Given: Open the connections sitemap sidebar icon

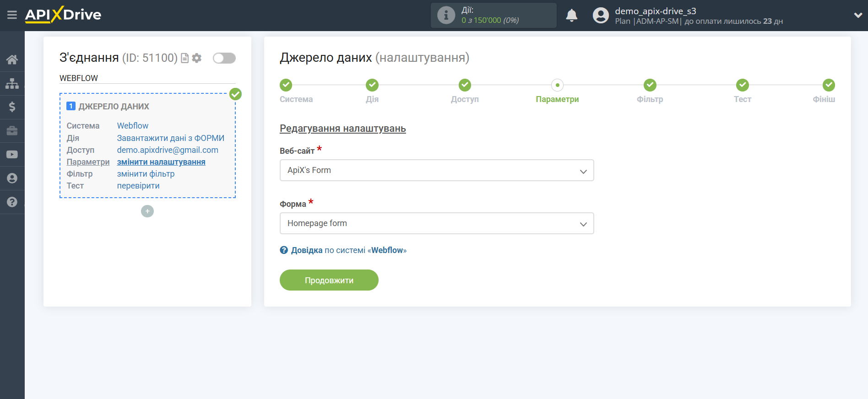Looking at the screenshot, I should (12, 83).
